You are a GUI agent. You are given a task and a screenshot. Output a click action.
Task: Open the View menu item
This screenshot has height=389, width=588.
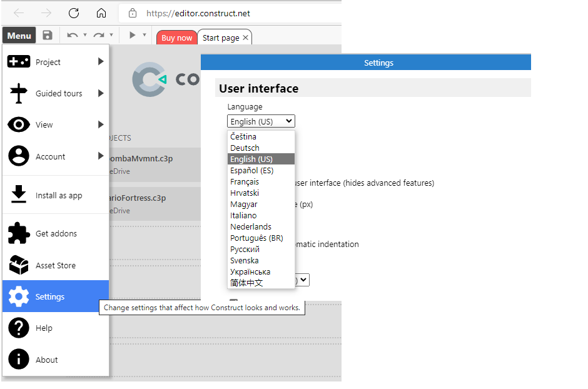coord(56,125)
